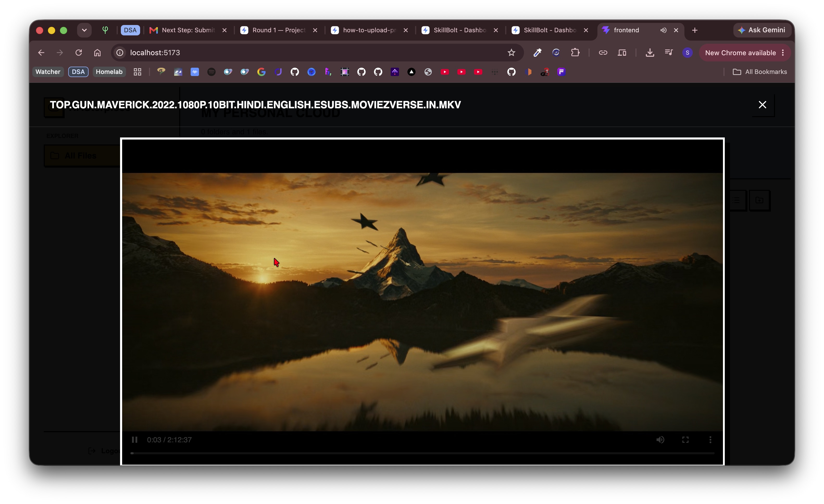Open the black triangle Vercel bookmark
The image size is (824, 504).
[x=411, y=72]
